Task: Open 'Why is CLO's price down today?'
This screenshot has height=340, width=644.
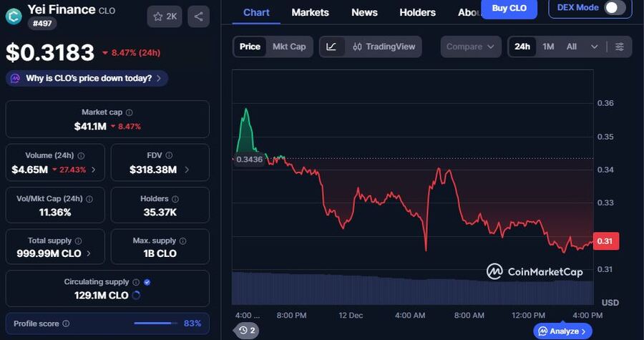Action: coord(87,78)
